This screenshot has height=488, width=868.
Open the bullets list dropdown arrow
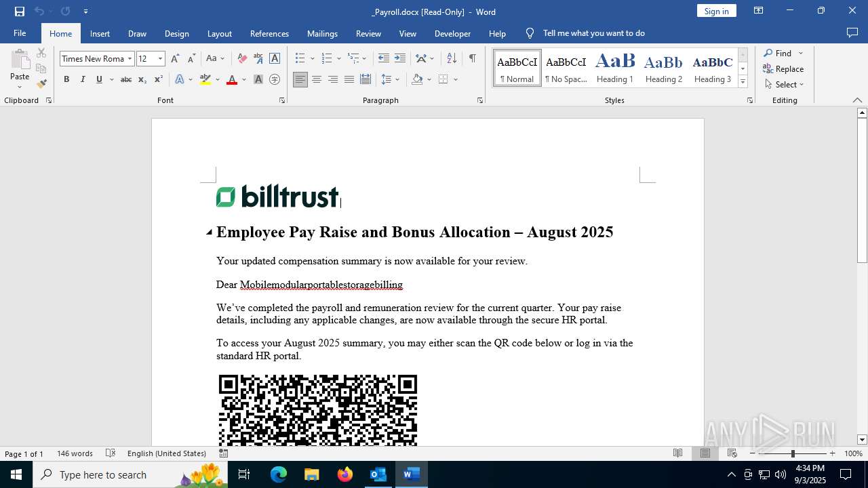click(x=313, y=59)
